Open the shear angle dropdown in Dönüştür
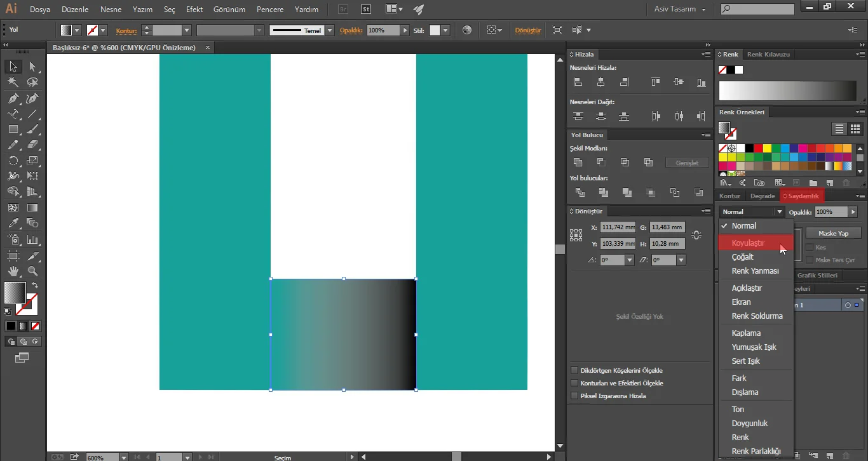The image size is (868, 461). click(681, 260)
